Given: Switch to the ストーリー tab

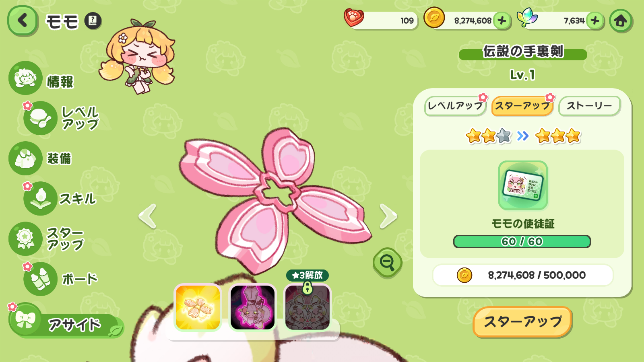Looking at the screenshot, I should (589, 106).
